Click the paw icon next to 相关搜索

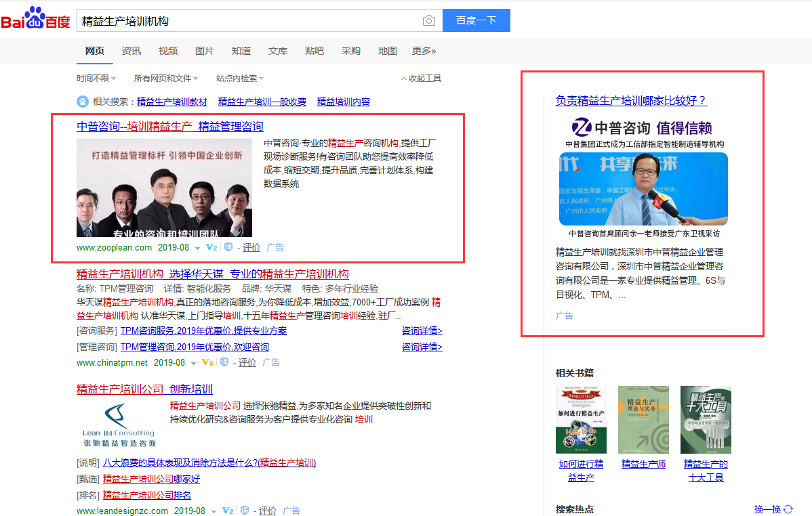click(82, 102)
